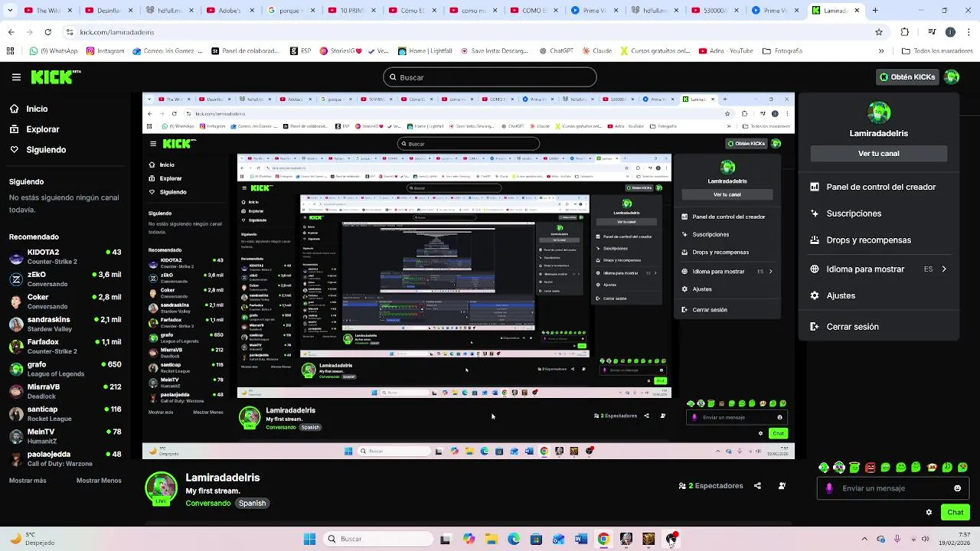Viewport: 980px width, 551px height.
Task: Open the WhatsApp bookmark
Action: pos(54,51)
